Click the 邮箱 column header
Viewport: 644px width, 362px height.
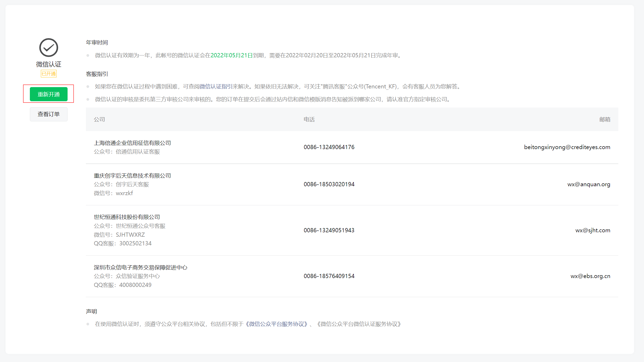(x=605, y=120)
